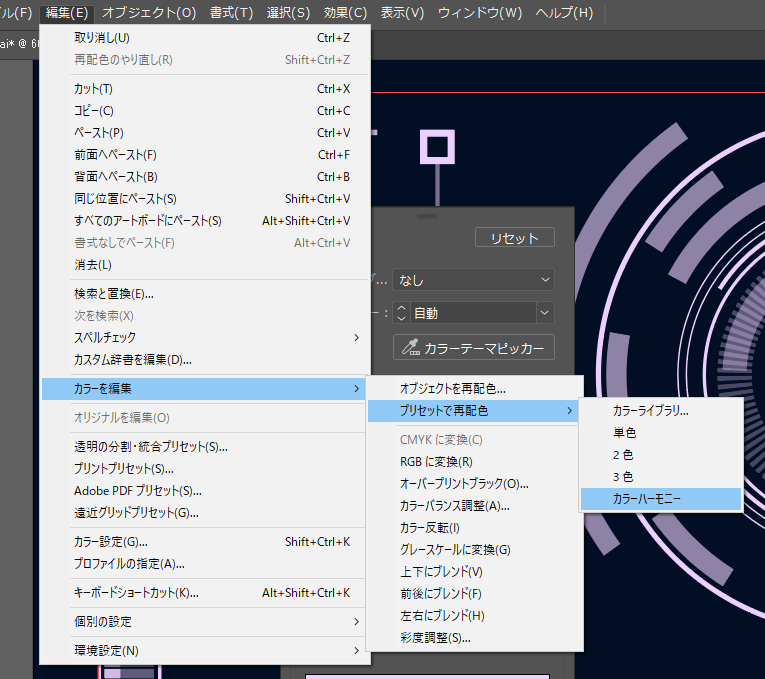This screenshot has height=679, width=765.
Task: Select 3 色 recolor preset
Action: click(x=661, y=477)
